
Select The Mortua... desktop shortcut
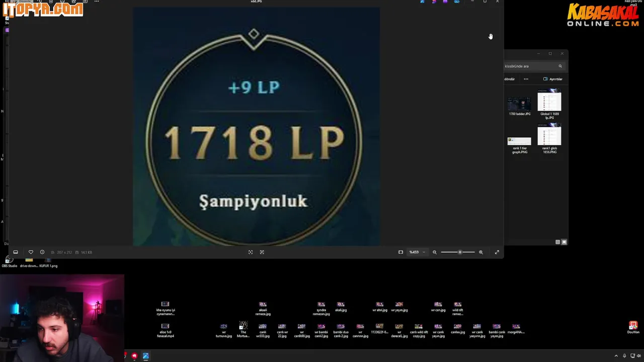(x=243, y=330)
